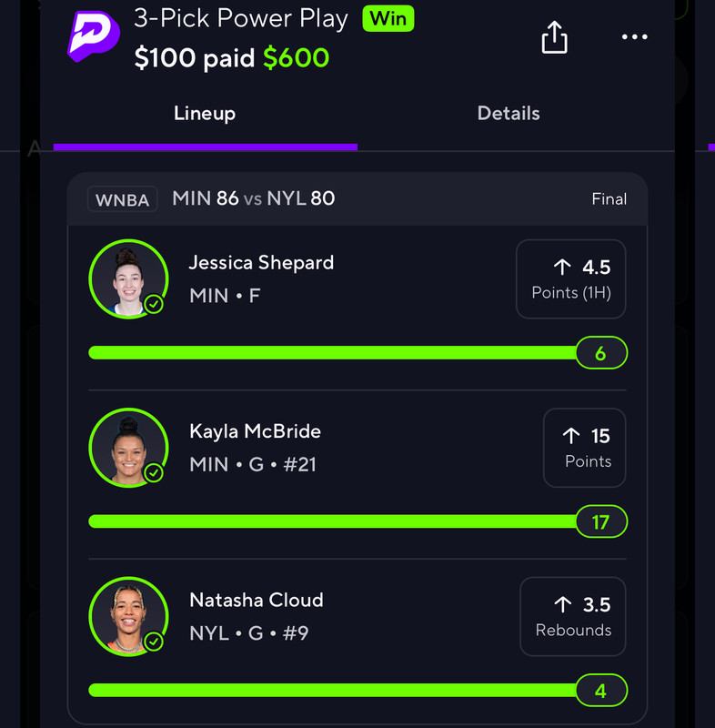Click the purple PrizePicks logo
Image resolution: width=715 pixels, height=728 pixels.
94,36
